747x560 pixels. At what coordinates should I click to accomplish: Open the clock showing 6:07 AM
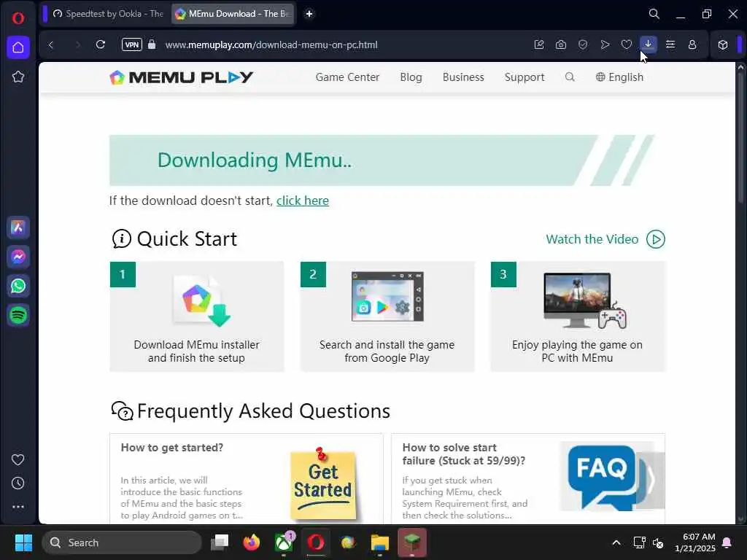(x=695, y=542)
